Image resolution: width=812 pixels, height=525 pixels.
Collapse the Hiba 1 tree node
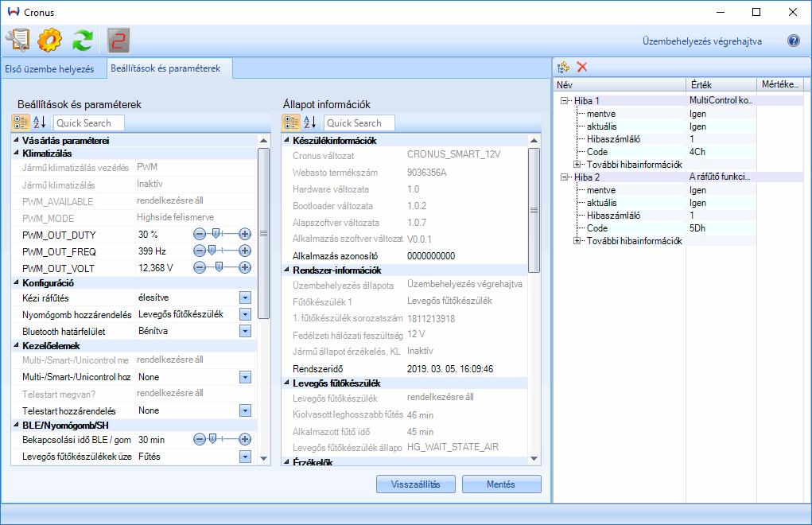(564, 101)
